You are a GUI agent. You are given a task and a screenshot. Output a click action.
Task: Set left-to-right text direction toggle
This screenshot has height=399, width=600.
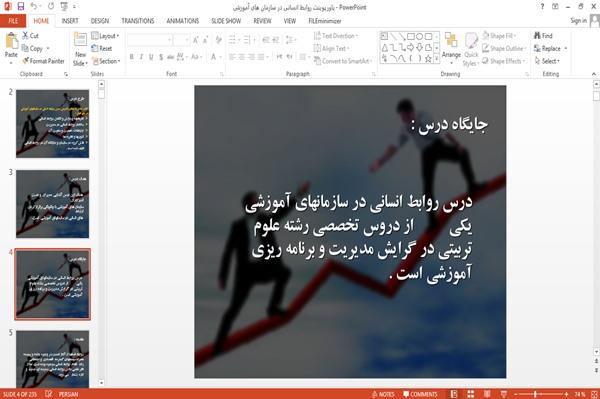click(x=279, y=57)
